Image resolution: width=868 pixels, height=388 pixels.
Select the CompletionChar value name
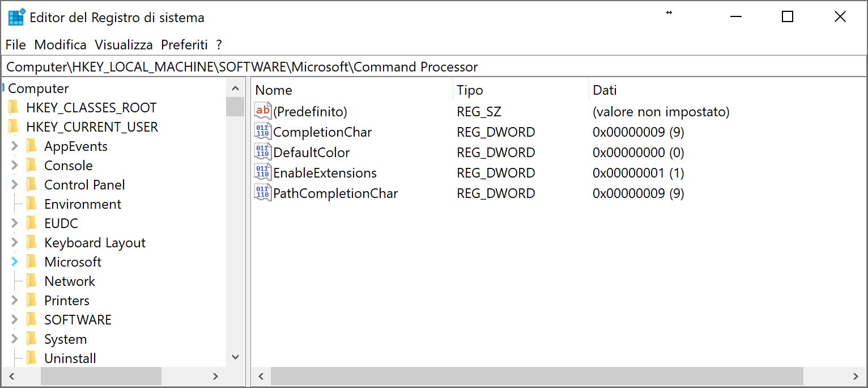tap(322, 132)
